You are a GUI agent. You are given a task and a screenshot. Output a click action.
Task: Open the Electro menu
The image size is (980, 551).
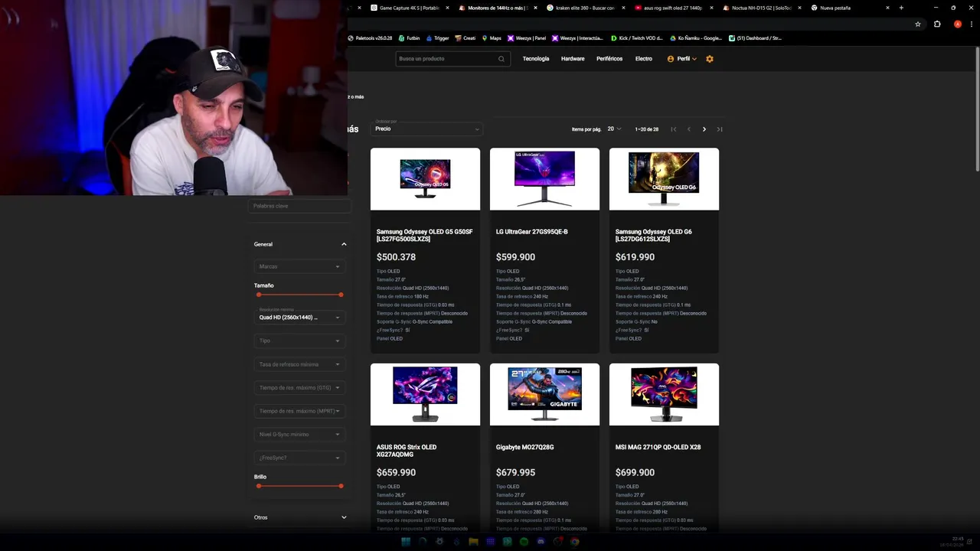[644, 59]
